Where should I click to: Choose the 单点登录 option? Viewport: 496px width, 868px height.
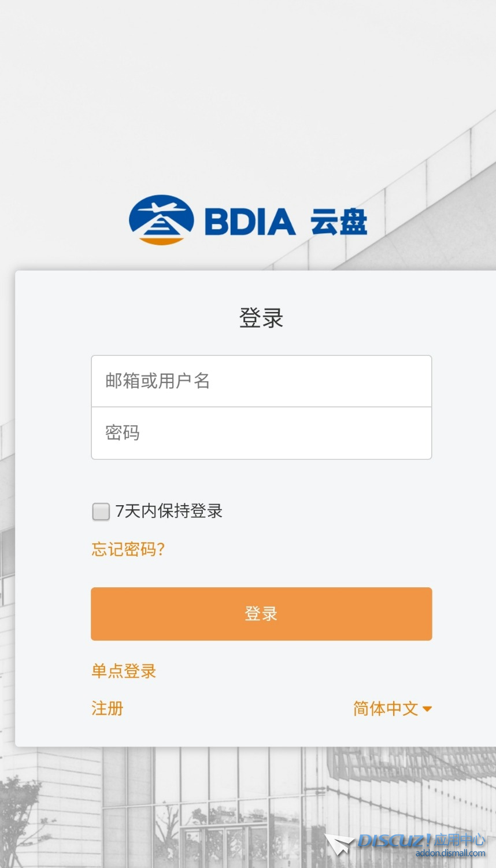(124, 671)
